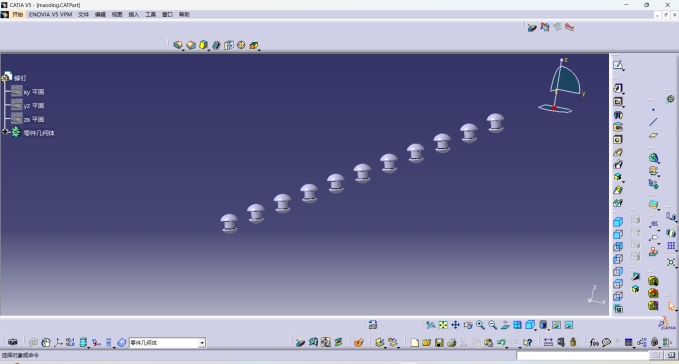Open the 视图 menu
This screenshot has width=679, height=364.
[117, 14]
